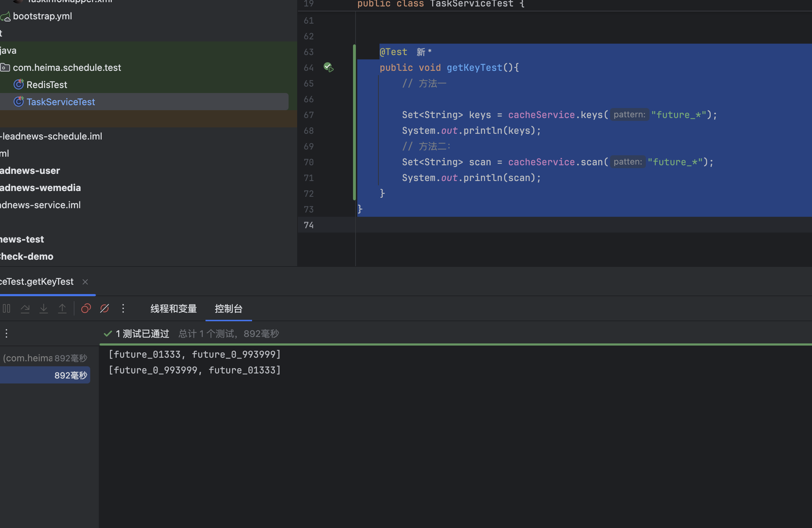Click the 新 * author inlay hint

pyautogui.click(x=424, y=52)
